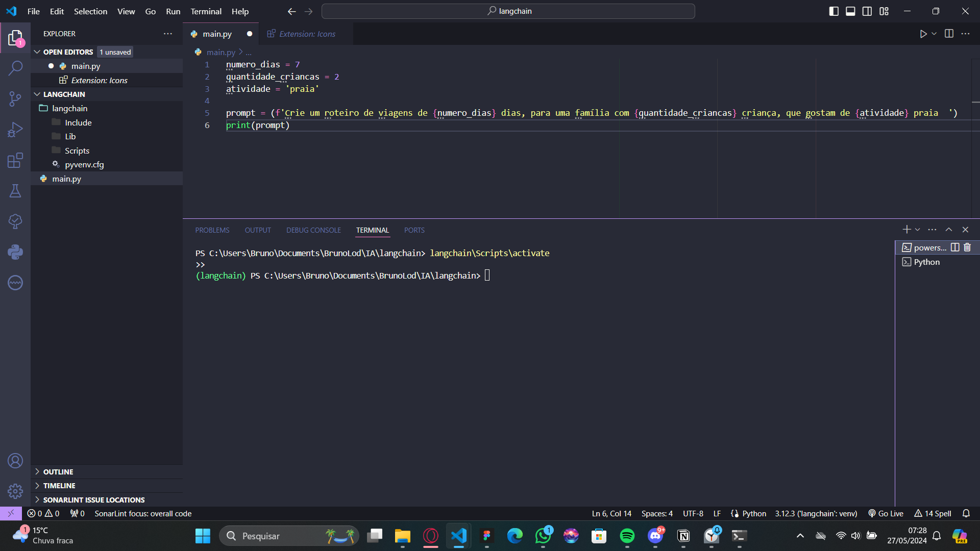Screen dimensions: 980x551
Task: Kill the powershell terminal with trash icon
Action: pyautogui.click(x=967, y=247)
